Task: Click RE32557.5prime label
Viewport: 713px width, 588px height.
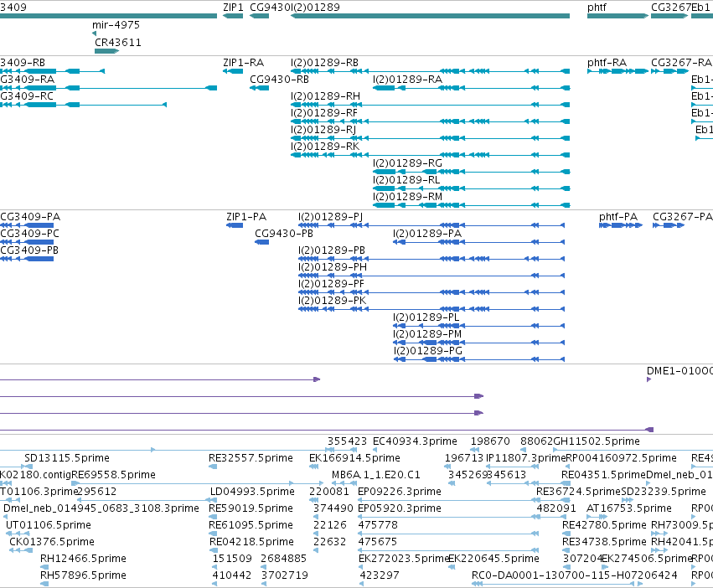Action: point(251,458)
